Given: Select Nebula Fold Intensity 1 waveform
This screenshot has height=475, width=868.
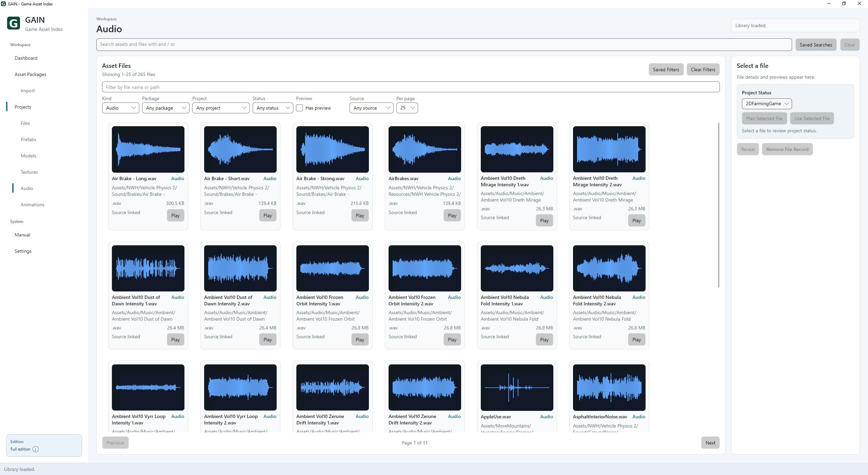Looking at the screenshot, I should point(517,268).
